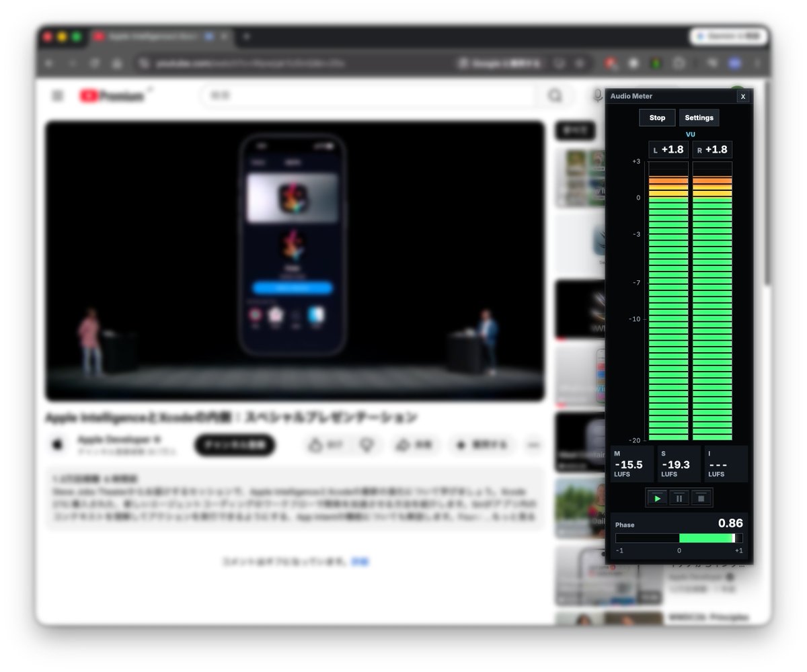Image resolution: width=807 pixels, height=672 pixels.
Task: Click the main YouTube video player
Action: coord(295,261)
